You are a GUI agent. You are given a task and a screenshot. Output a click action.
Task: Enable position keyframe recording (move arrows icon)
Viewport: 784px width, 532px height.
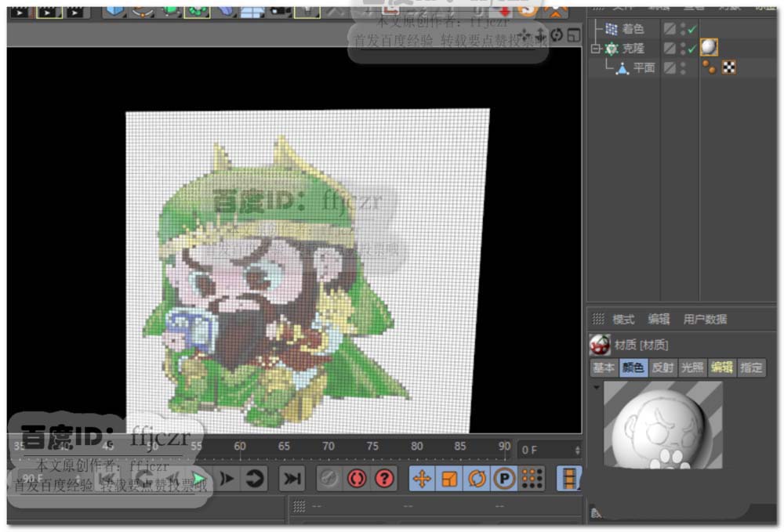tap(422, 478)
